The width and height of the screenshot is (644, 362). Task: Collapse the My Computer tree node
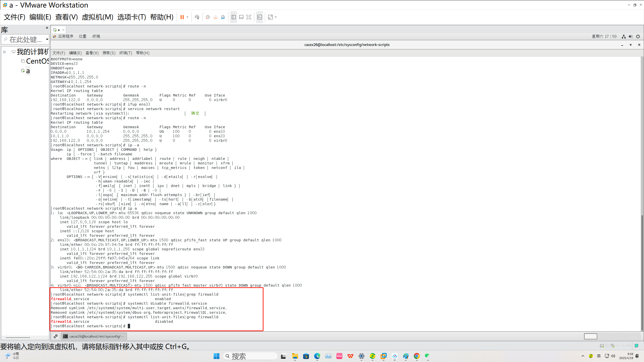coord(4,52)
